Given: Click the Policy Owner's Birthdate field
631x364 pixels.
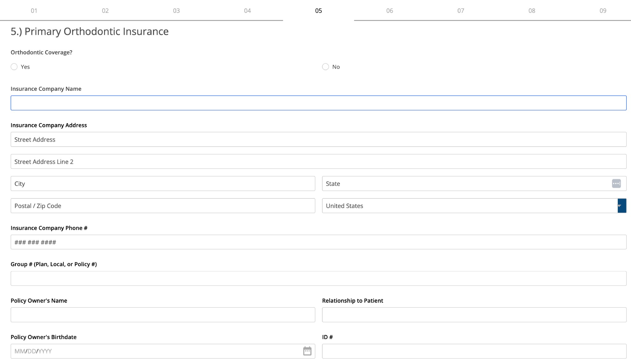Looking at the screenshot, I should [x=163, y=351].
